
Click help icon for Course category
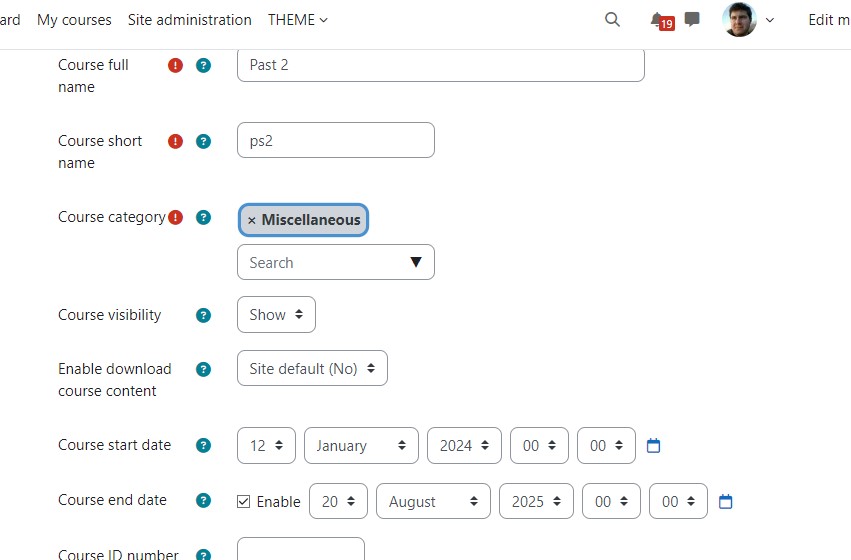(x=204, y=218)
